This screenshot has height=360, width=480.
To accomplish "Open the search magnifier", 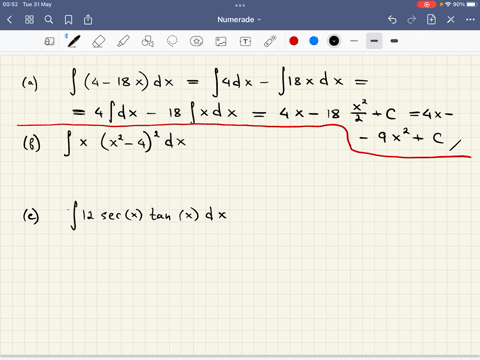I will [x=49, y=20].
